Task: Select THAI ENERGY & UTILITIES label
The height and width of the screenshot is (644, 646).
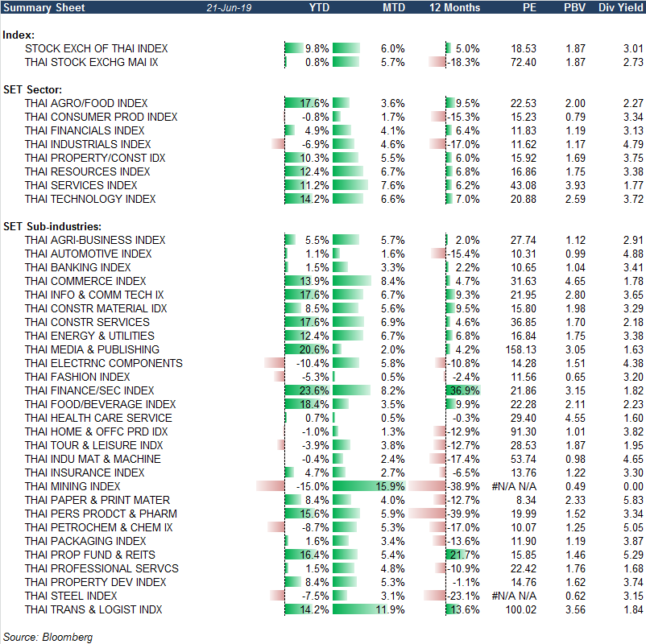Action: (x=89, y=336)
